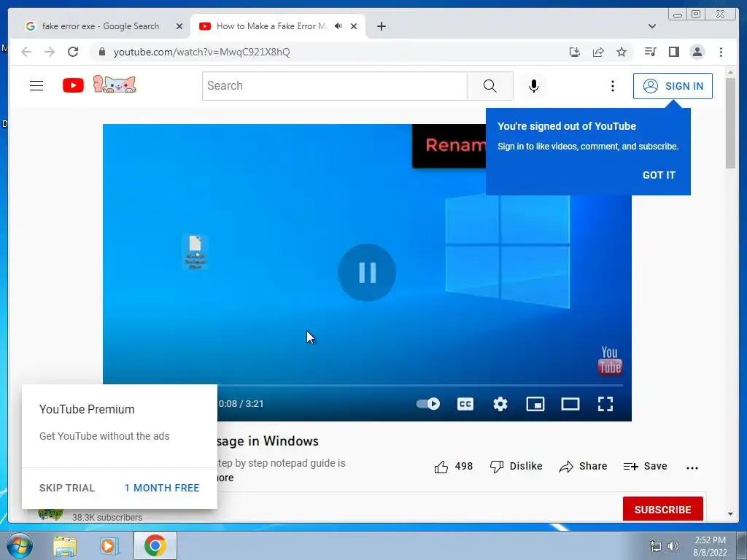Open Windows Explorer from the taskbar
Image resolution: width=747 pixels, height=560 pixels.
tap(65, 545)
